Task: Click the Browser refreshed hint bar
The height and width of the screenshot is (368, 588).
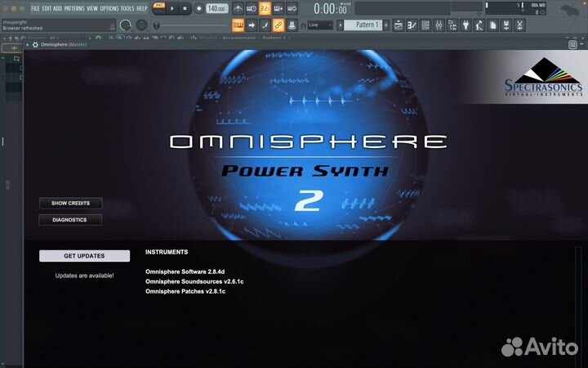Action: (x=59, y=25)
